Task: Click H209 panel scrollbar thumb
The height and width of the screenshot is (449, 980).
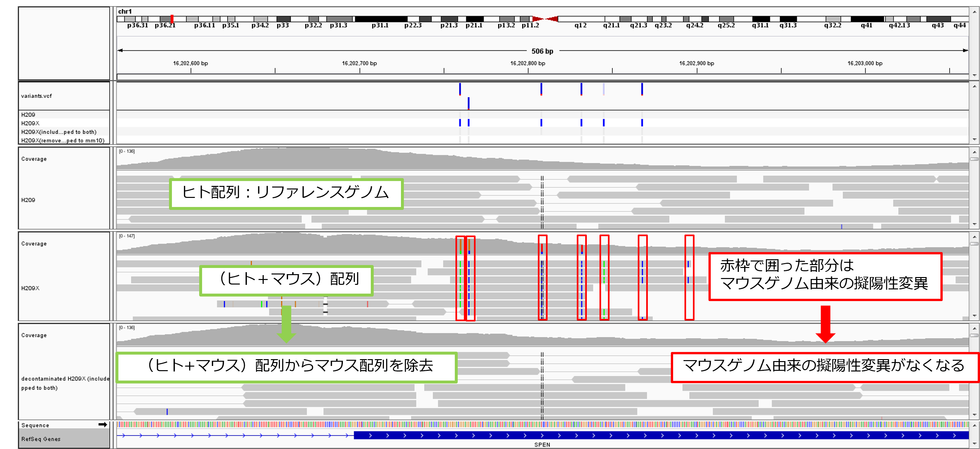Action: (x=974, y=159)
